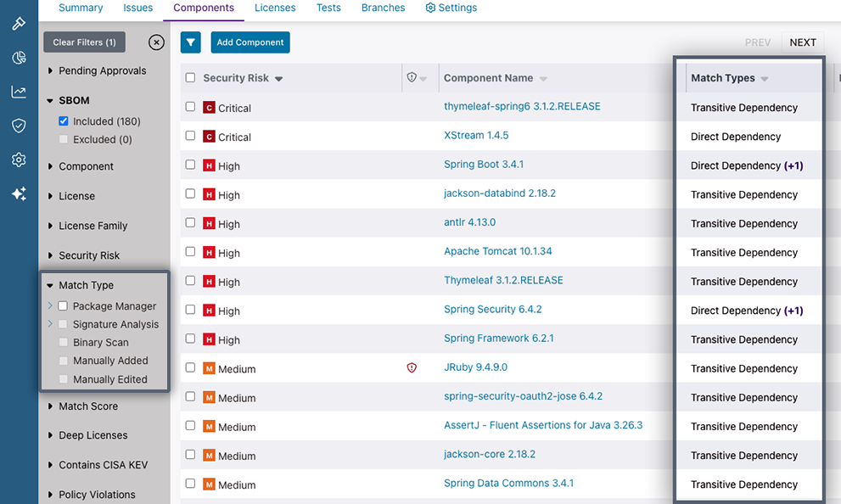Check the Package Manager match type checkbox
Screen dimensions: 841x504
coord(63,306)
